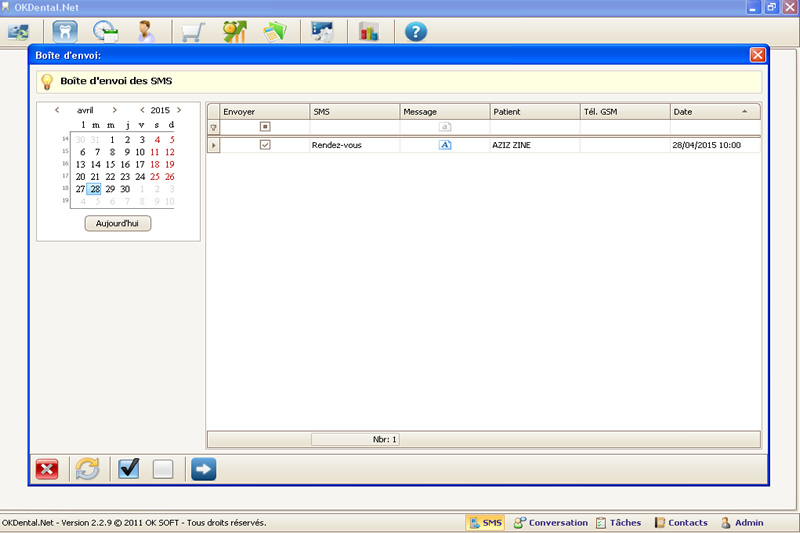The width and height of the screenshot is (800, 533).
Task: Select April 30 in calendar
Action: 125,189
